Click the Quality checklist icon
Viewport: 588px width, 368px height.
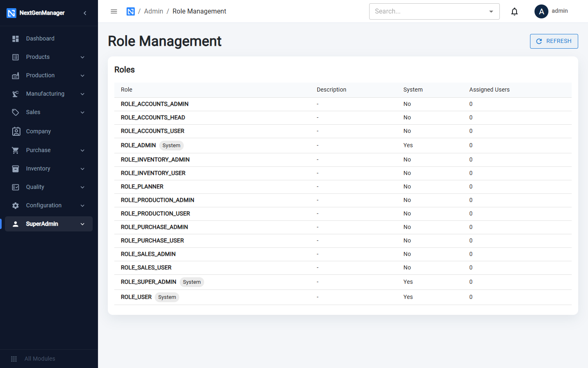point(16,187)
